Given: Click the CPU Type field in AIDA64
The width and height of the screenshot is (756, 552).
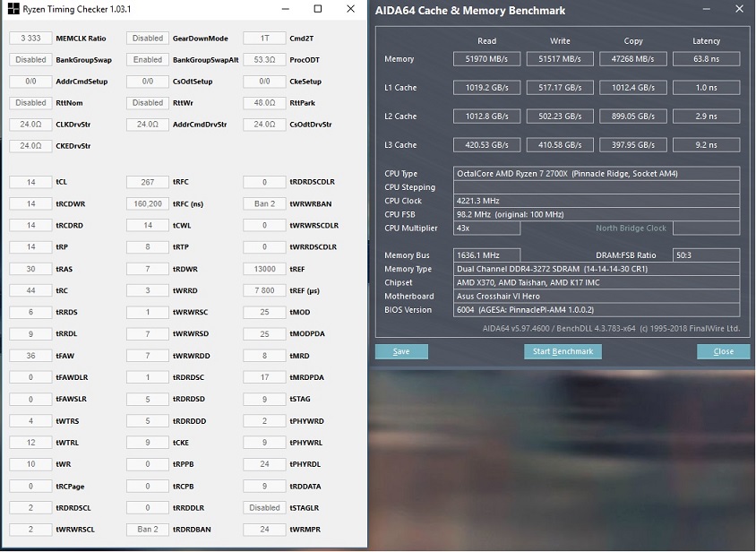Looking at the screenshot, I should point(597,173).
